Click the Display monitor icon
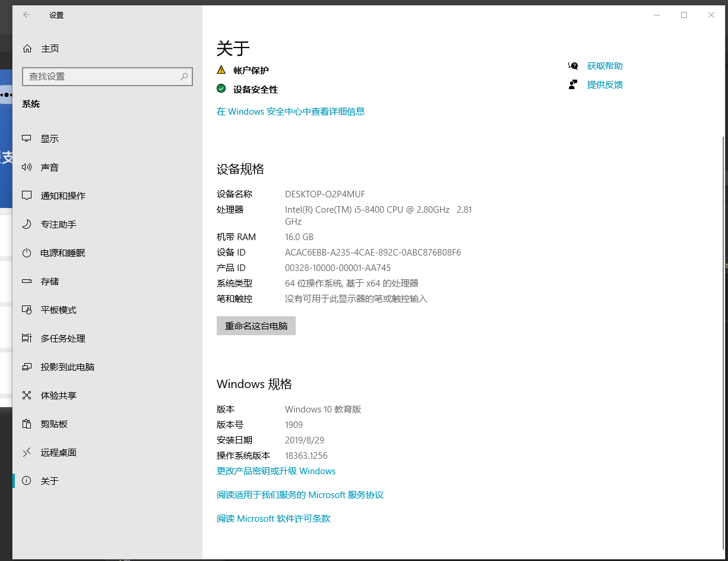Screen dimensions: 728x561 27,138
